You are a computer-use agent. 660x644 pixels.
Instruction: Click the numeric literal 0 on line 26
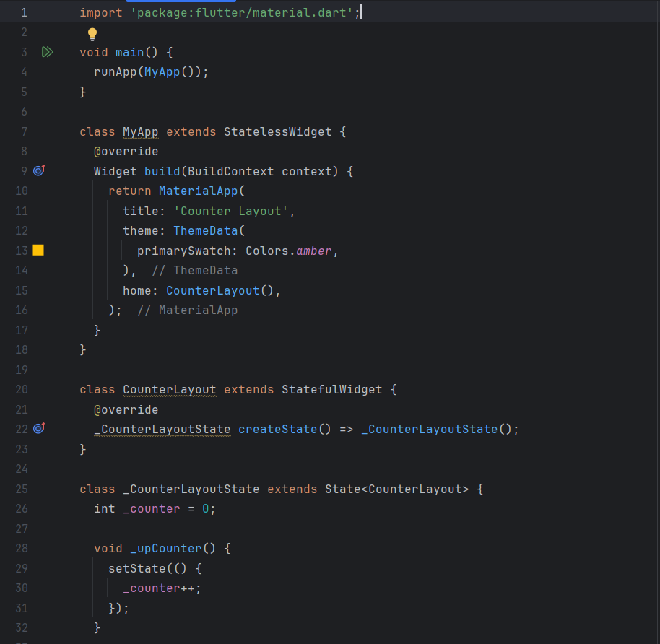[205, 509]
